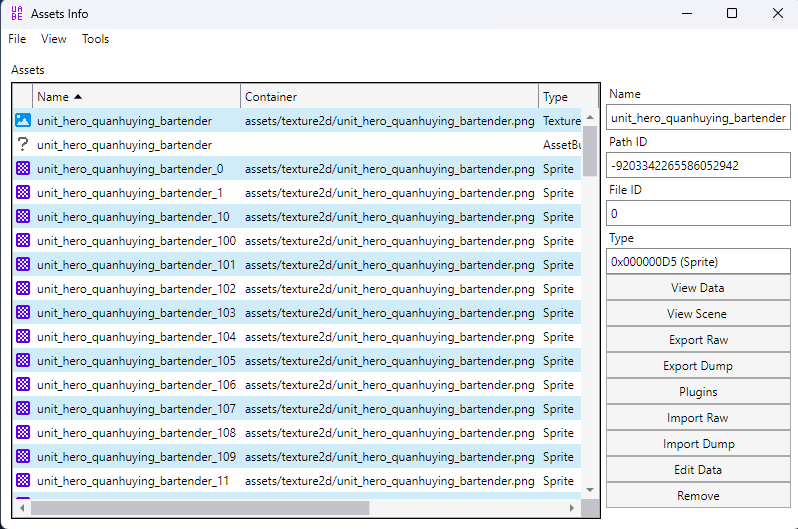Click the vertical scrollbar down arrow
Screen dimensions: 798x529
click(x=590, y=489)
